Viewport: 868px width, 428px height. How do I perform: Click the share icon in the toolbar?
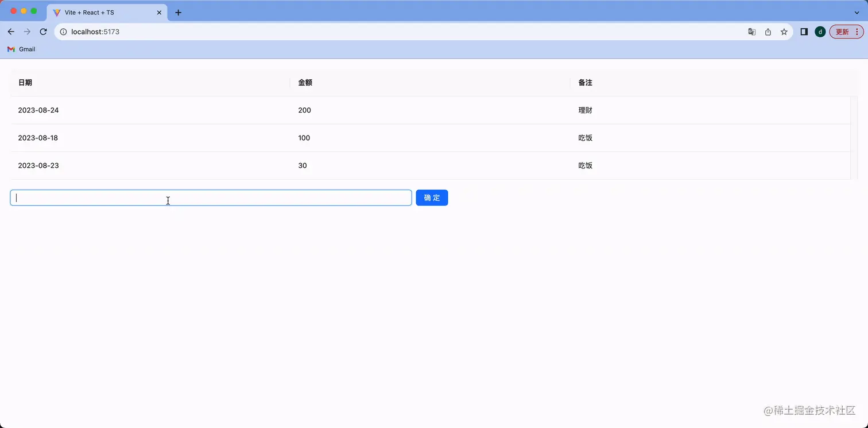(768, 32)
